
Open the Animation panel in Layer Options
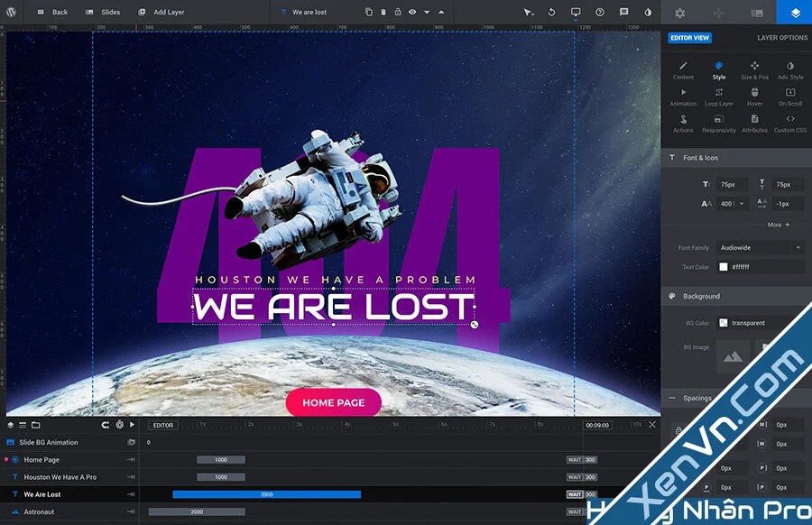point(683,97)
